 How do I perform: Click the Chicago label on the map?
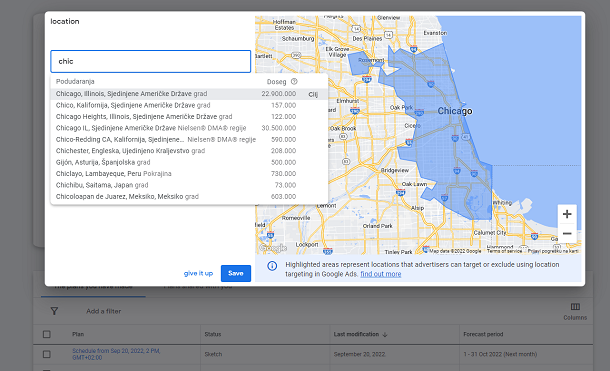(455, 111)
